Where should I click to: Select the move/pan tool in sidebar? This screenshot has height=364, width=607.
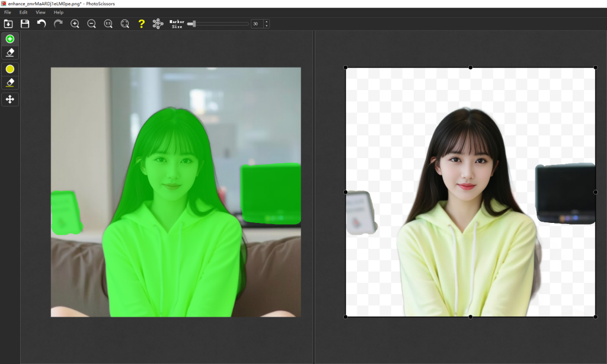click(x=9, y=99)
